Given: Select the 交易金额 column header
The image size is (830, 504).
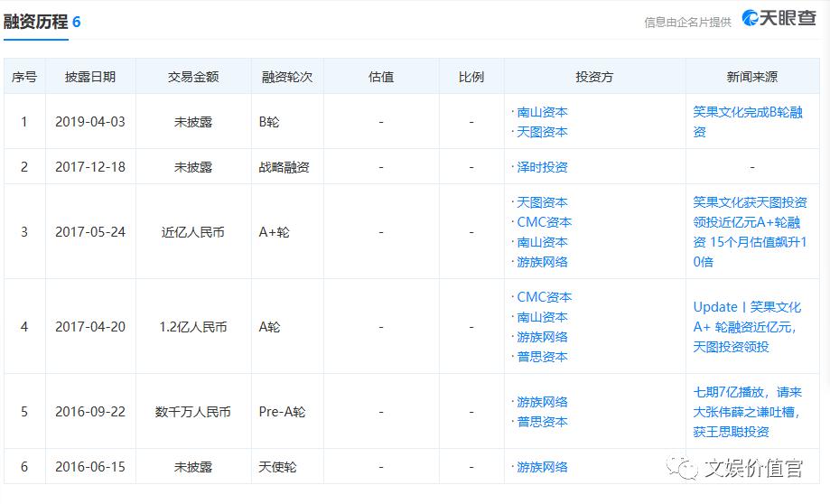Looking at the screenshot, I should (x=193, y=77).
